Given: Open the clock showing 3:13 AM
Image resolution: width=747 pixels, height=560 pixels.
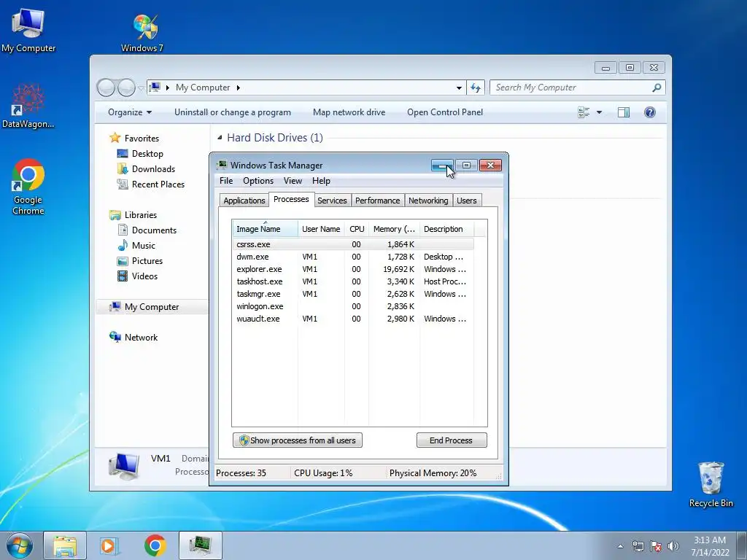Looking at the screenshot, I should [x=710, y=546].
